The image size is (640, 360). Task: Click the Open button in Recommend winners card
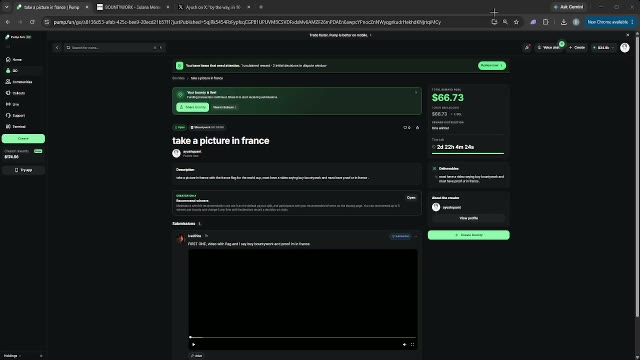(411, 198)
